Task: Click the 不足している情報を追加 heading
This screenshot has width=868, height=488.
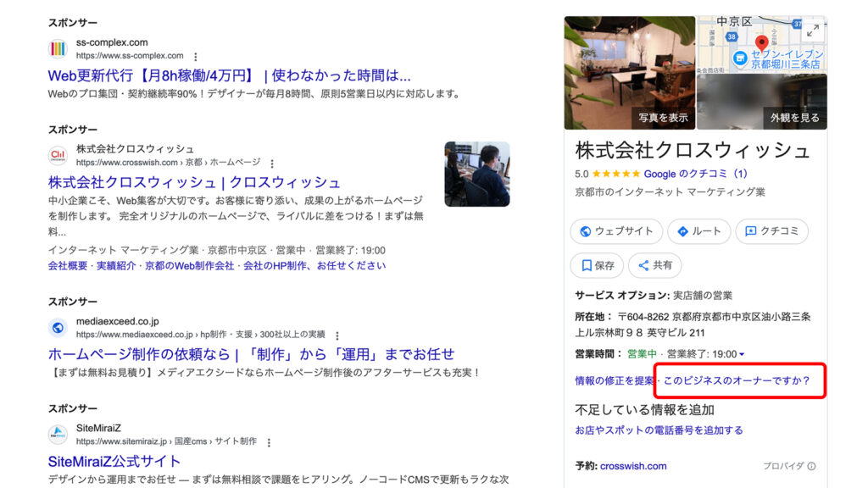Action: click(x=645, y=409)
